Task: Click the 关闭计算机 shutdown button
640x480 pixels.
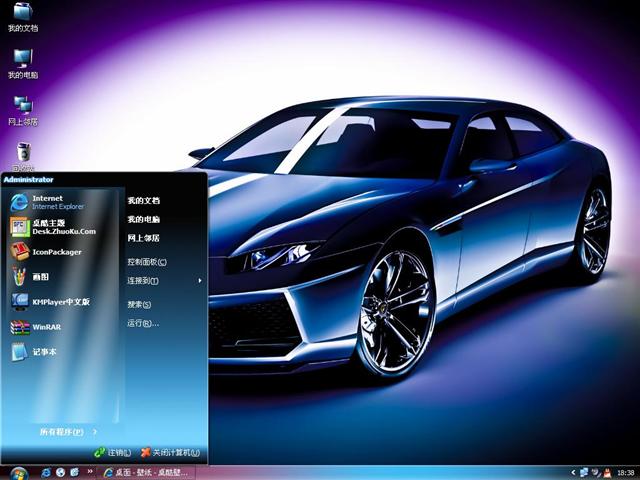Action: [170, 453]
